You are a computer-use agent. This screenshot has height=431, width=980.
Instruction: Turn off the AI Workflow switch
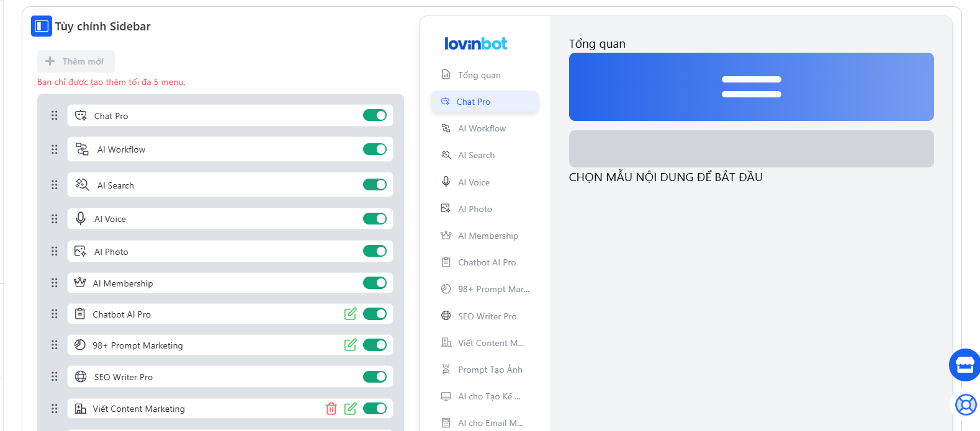tap(375, 149)
